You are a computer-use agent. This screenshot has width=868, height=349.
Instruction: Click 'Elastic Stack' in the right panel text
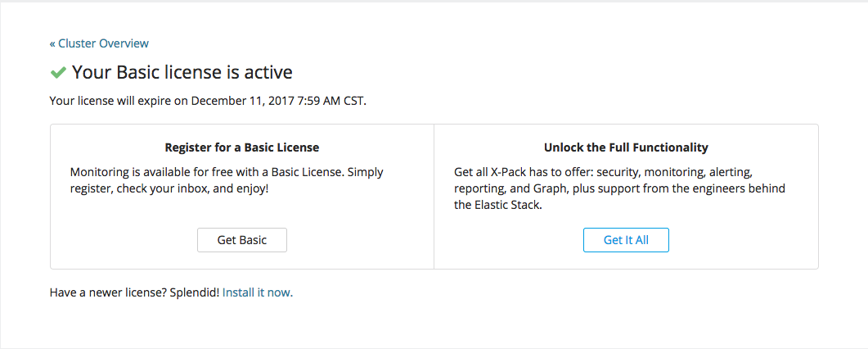[x=506, y=205]
